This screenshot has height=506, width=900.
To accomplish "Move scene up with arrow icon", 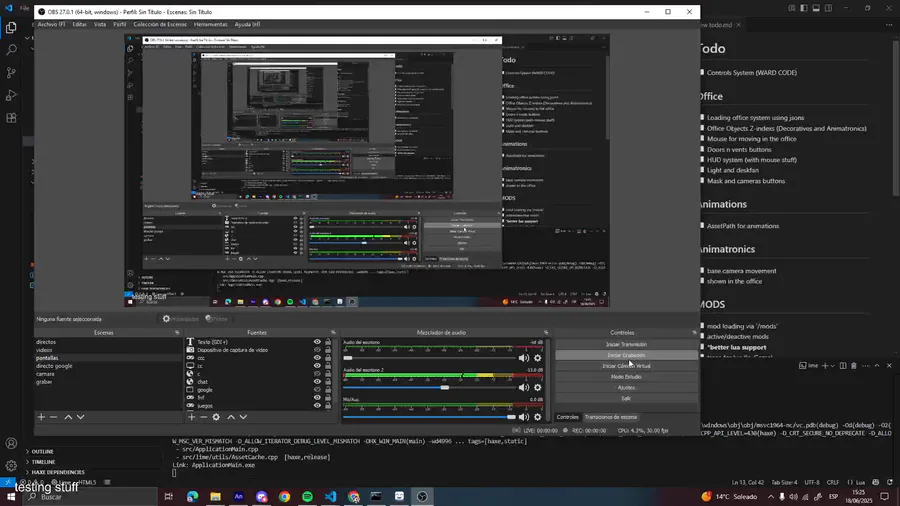I will (x=68, y=417).
